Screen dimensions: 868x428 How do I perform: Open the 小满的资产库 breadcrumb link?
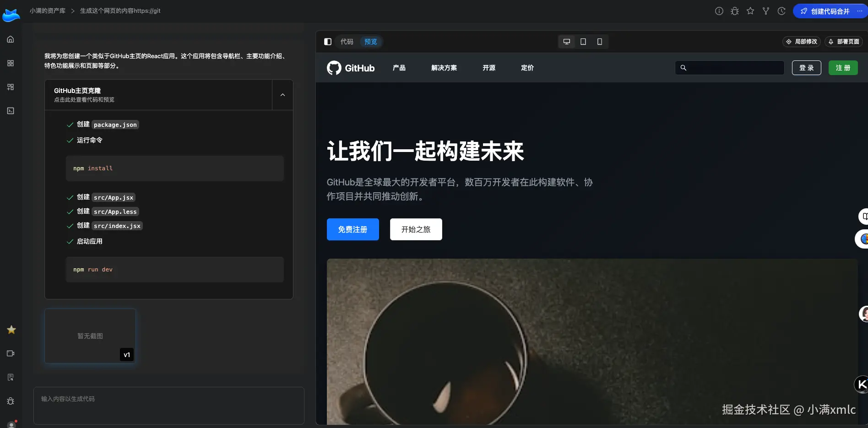coord(48,11)
